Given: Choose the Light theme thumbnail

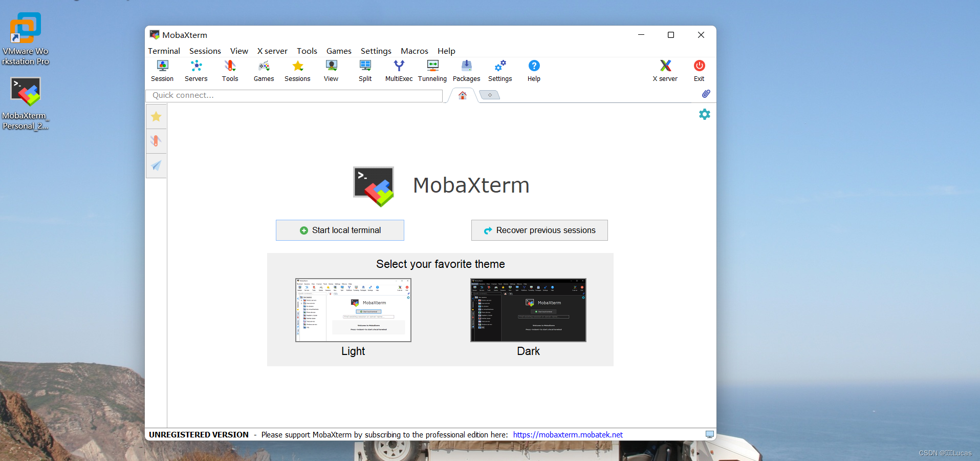Looking at the screenshot, I should click(353, 310).
